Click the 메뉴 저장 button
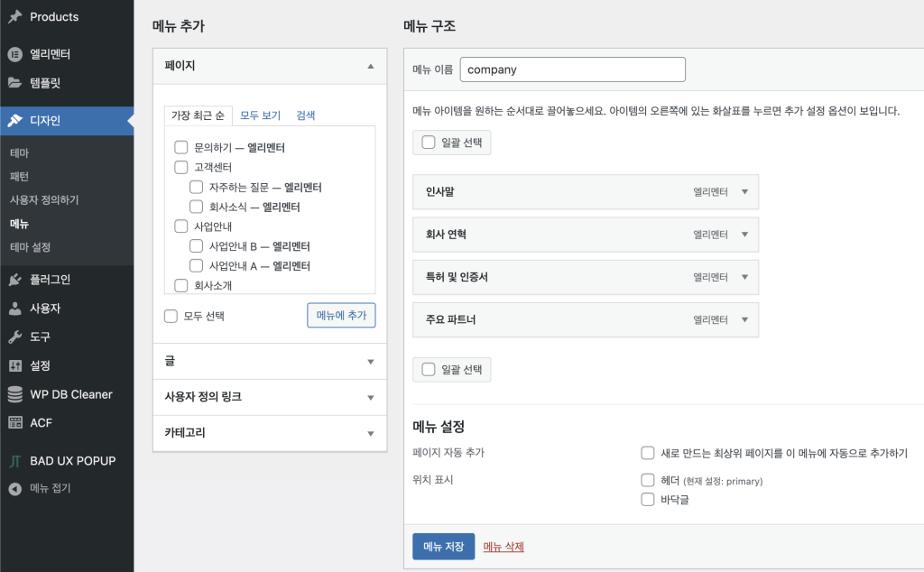The height and width of the screenshot is (572, 924). [x=443, y=547]
